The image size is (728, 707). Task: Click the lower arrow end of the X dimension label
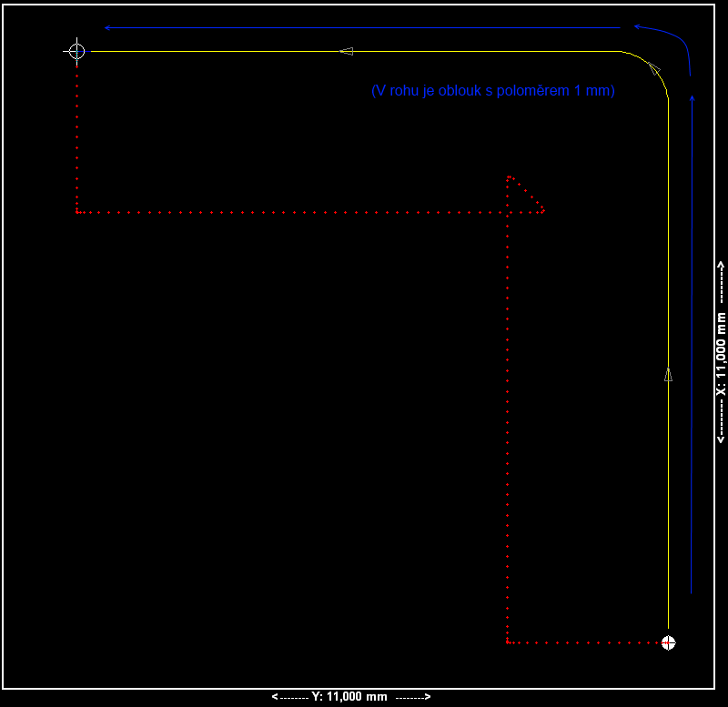[x=721, y=439]
